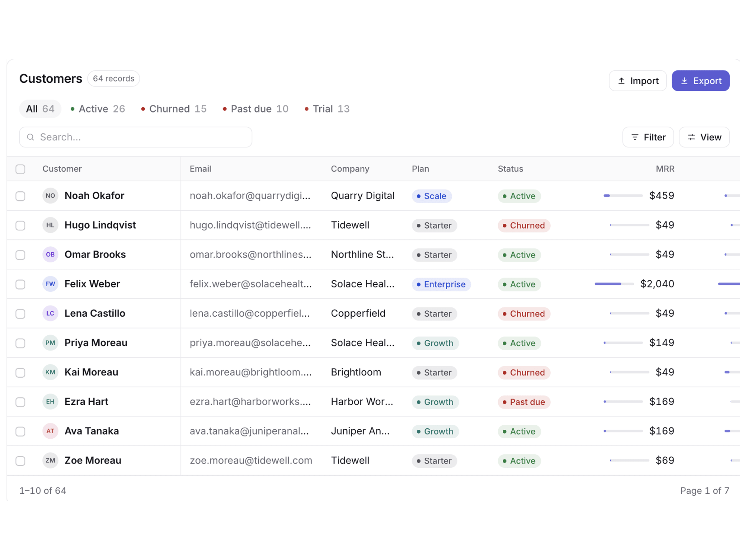
Task: Click the AT avatar for Ava Tanaka
Action: pos(50,431)
